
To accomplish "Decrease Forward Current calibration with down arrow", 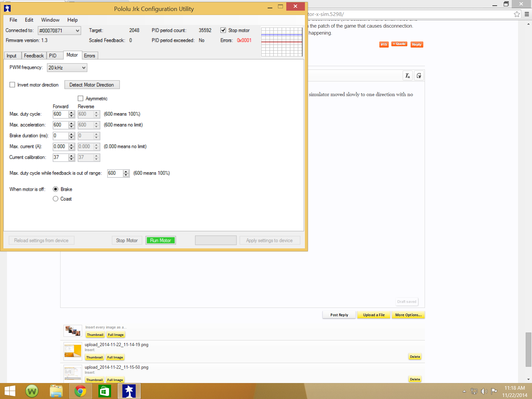I will 71,159.
